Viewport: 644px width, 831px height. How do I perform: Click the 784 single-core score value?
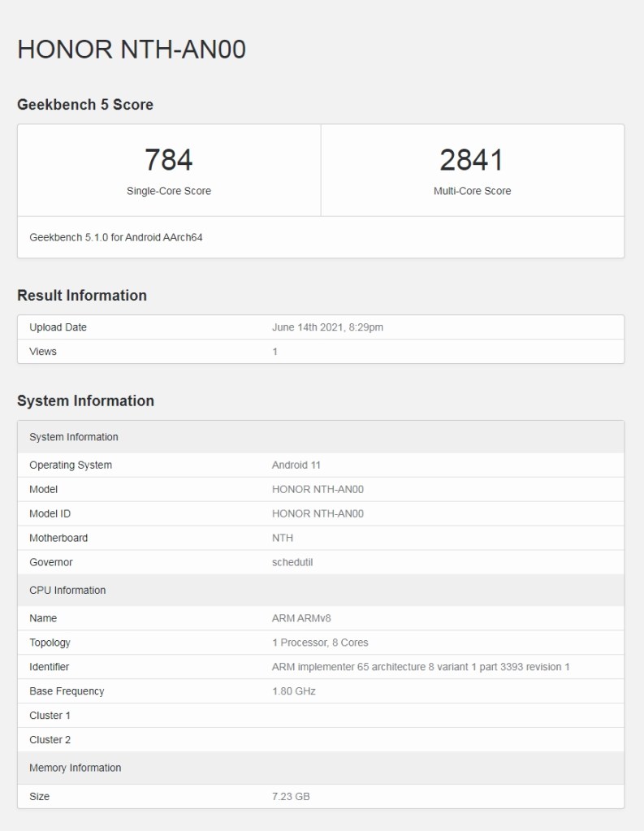[168, 160]
